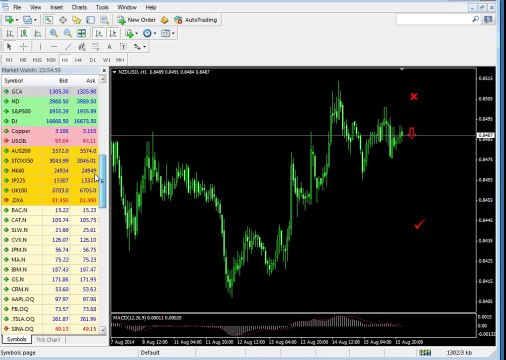Select the text label tool

(123, 47)
